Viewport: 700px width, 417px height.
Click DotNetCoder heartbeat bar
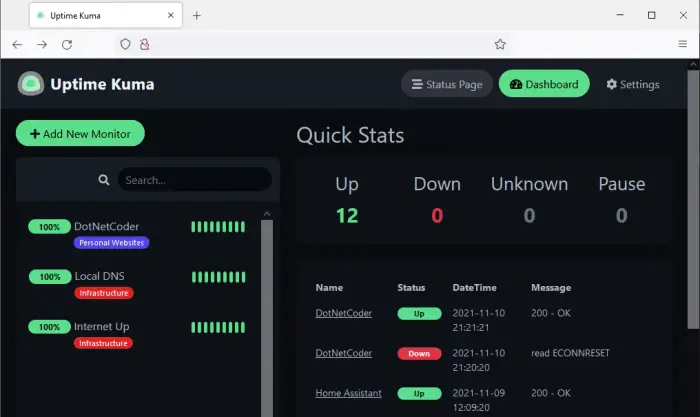click(218, 227)
